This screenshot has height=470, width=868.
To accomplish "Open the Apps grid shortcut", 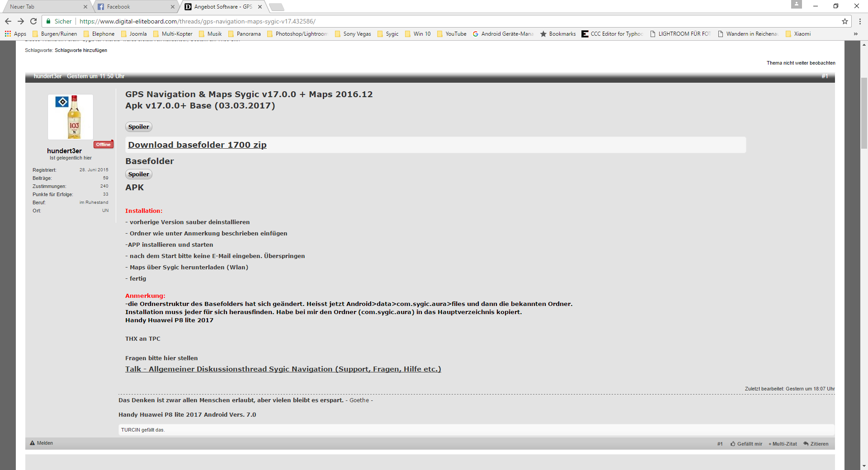I will click(15, 34).
